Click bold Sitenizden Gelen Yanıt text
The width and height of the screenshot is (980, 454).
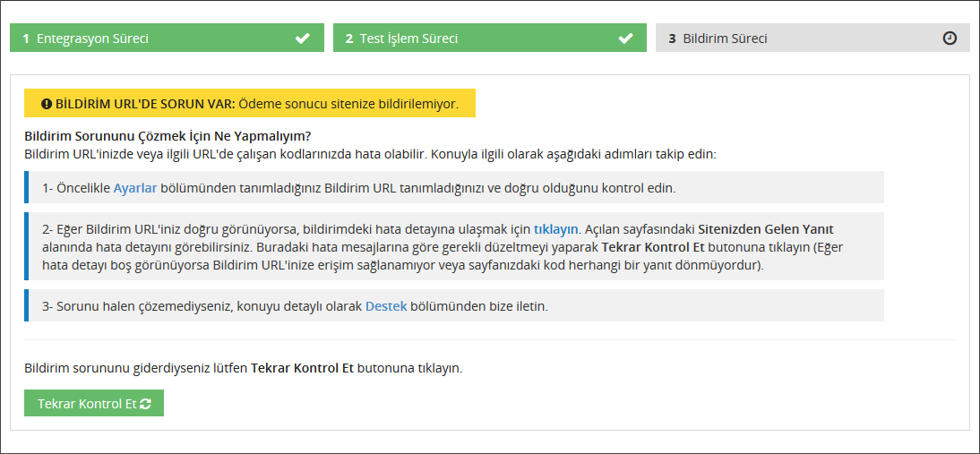(766, 228)
